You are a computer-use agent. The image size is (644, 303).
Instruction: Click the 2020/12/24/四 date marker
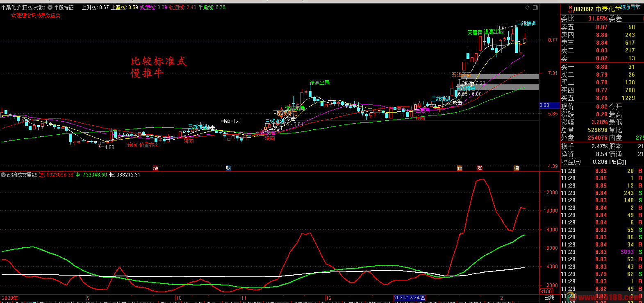(x=410, y=298)
